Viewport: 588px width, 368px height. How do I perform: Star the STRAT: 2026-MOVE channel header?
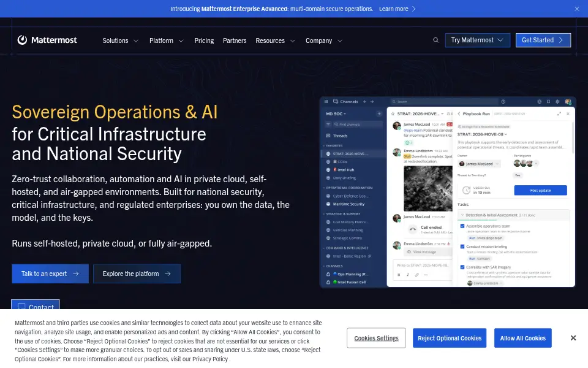393,113
